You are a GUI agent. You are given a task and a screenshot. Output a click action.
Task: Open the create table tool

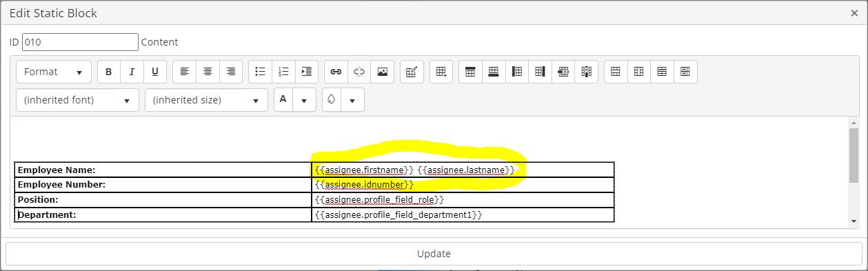[441, 72]
